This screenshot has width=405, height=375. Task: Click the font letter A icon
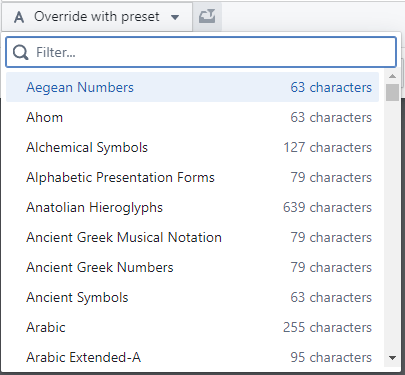pos(19,17)
